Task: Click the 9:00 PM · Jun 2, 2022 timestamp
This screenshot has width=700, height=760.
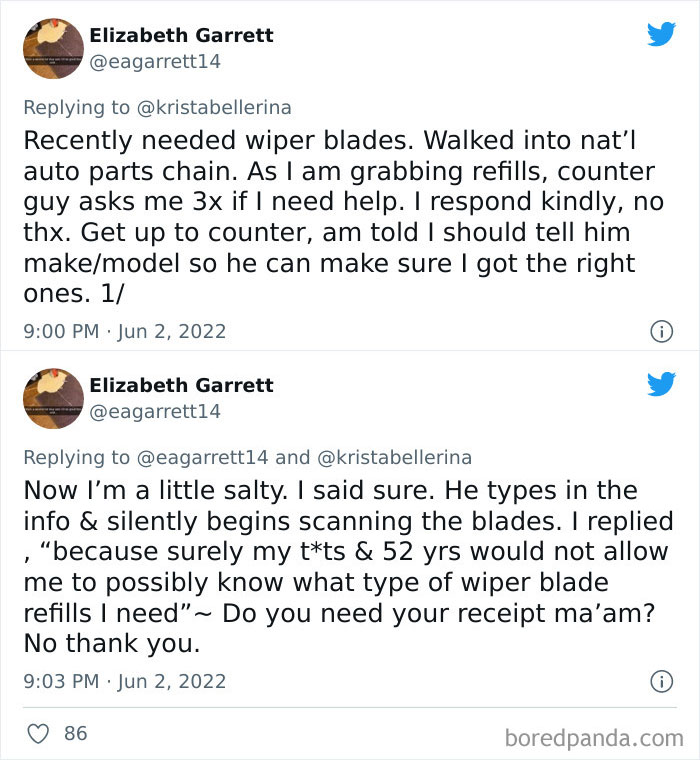Action: (x=124, y=331)
